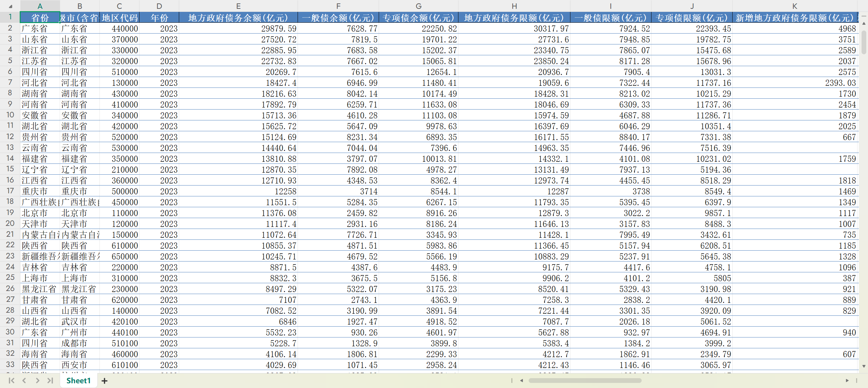
Task: Select column K header
Action: [794, 6]
